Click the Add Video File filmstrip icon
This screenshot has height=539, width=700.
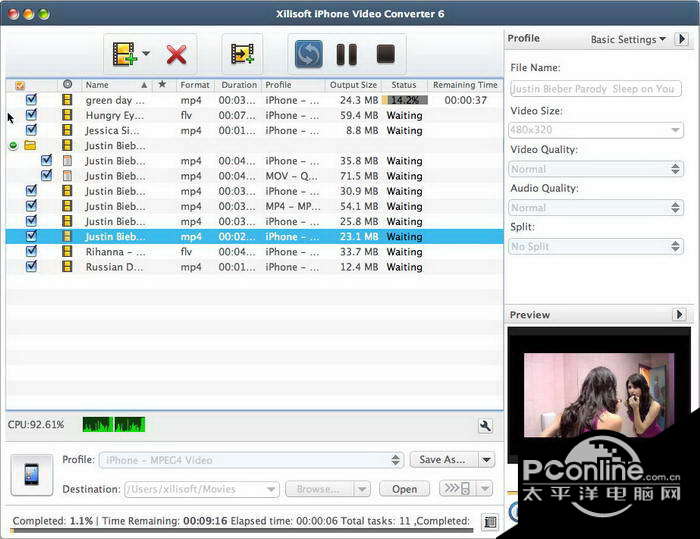(x=124, y=54)
